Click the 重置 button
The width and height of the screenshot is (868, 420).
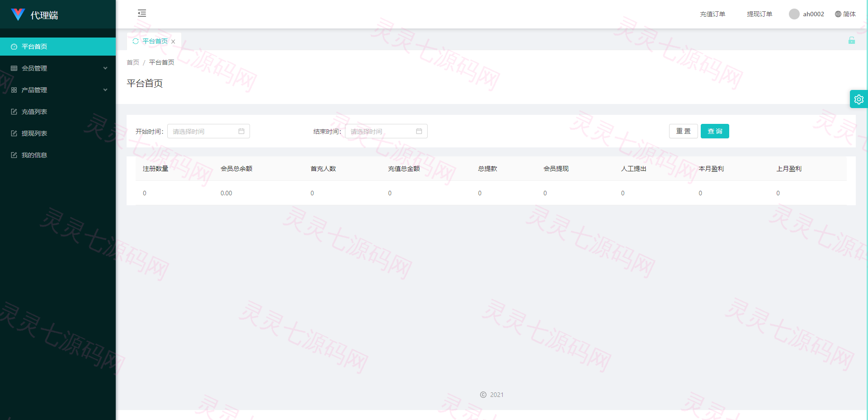[684, 131]
